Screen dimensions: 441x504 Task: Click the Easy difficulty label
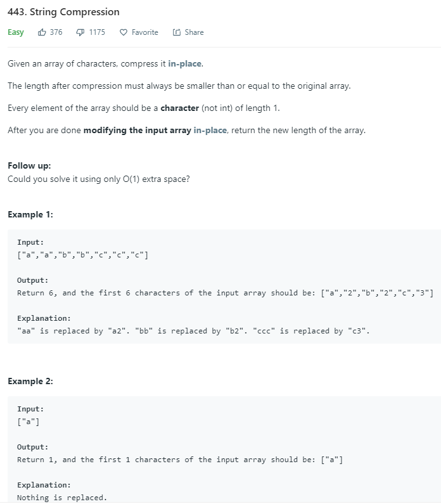point(16,32)
